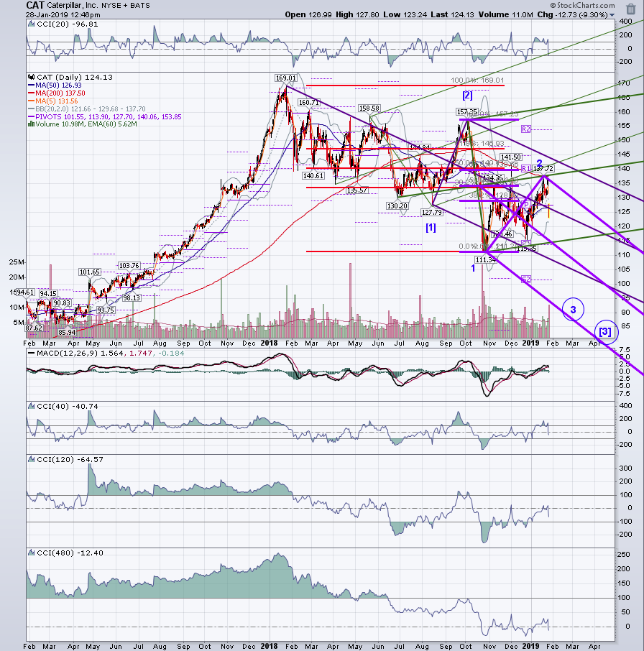Image resolution: width=644 pixels, height=651 pixels.
Task: Click the chart icon before CCI(120)
Action: click(32, 460)
